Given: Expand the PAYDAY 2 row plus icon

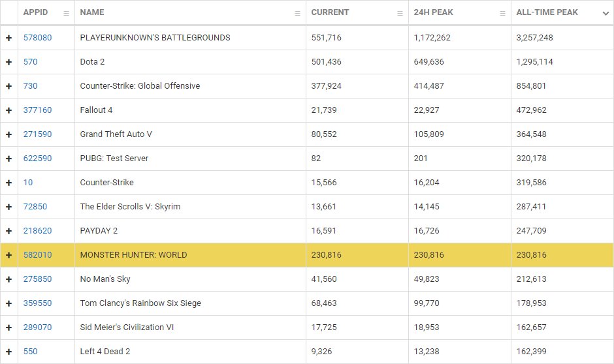Looking at the screenshot, I should tap(8, 231).
